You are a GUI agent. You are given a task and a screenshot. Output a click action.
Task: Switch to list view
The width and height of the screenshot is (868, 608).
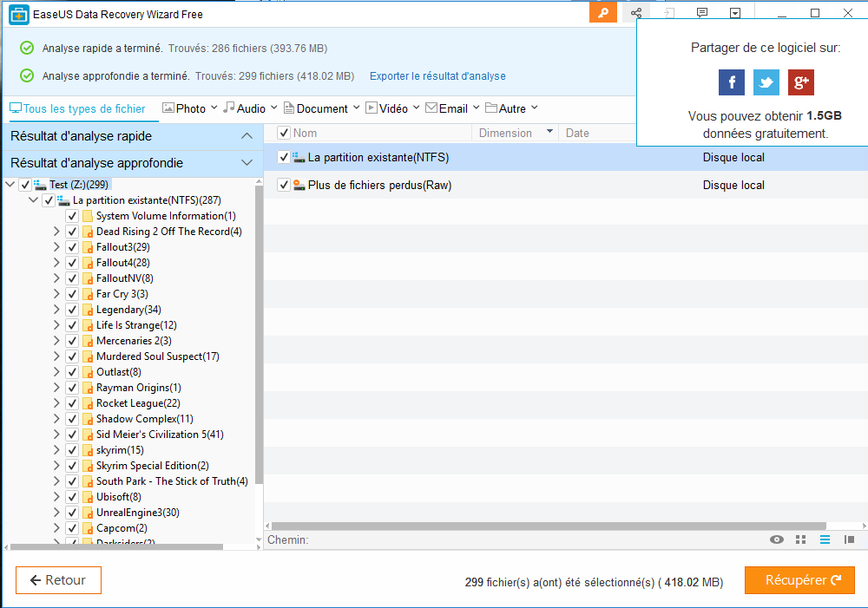click(x=825, y=539)
